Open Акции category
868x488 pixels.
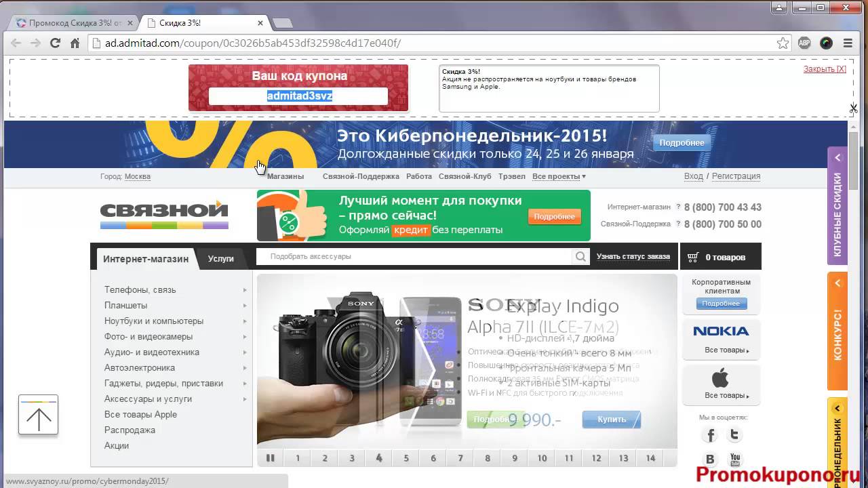coord(117,445)
